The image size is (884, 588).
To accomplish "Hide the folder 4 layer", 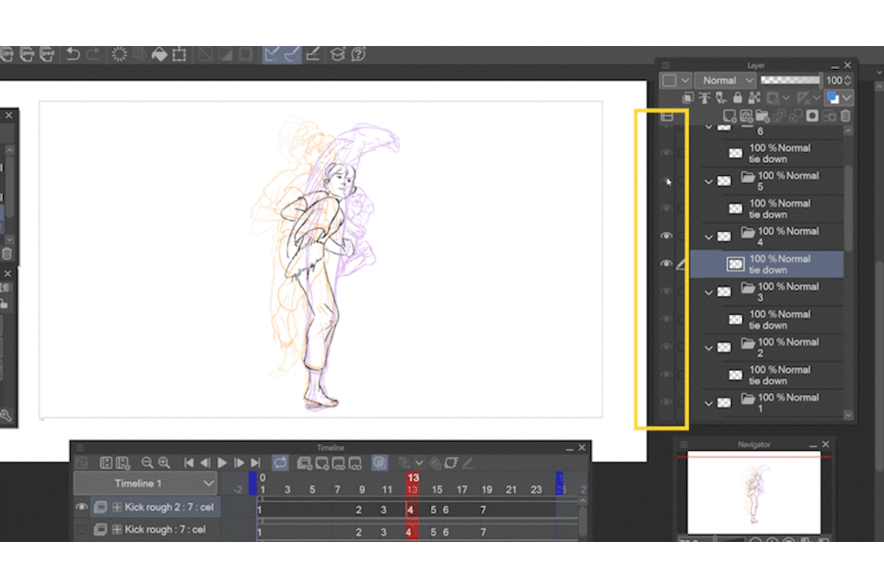I will point(667,236).
